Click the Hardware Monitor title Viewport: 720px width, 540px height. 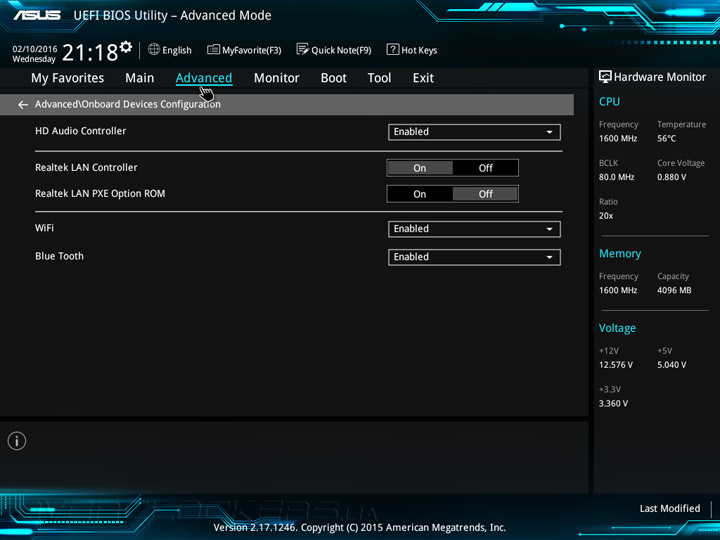[x=660, y=77]
